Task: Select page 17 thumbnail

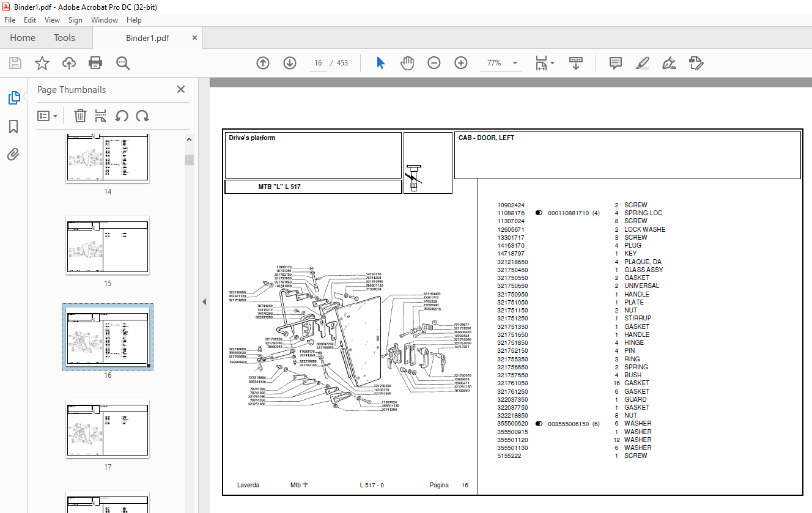Action: 108,429
